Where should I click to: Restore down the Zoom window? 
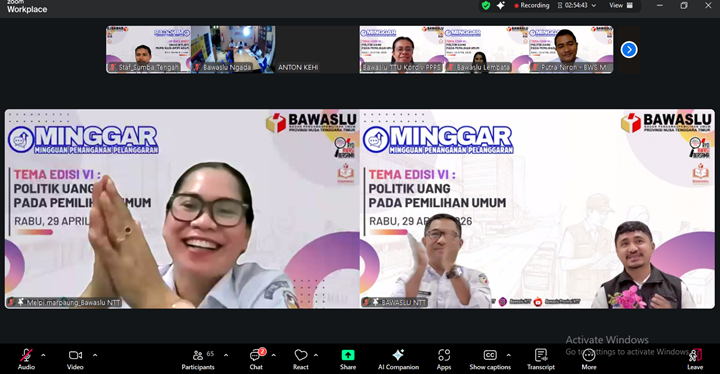coord(684,6)
